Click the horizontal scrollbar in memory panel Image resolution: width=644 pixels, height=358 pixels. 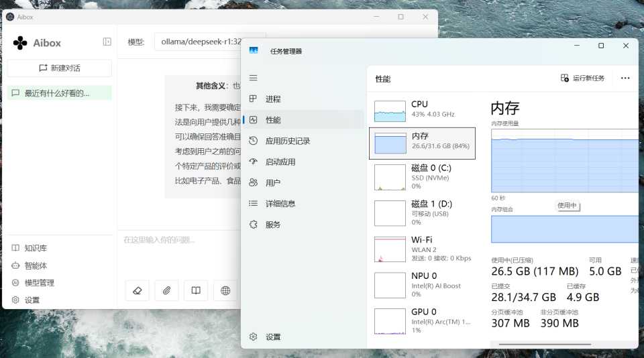[545, 344]
